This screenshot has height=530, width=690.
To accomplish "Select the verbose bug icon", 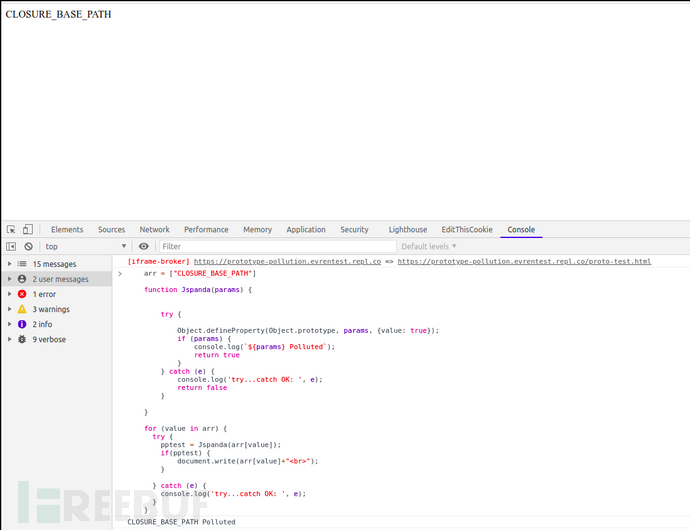I will coord(22,339).
